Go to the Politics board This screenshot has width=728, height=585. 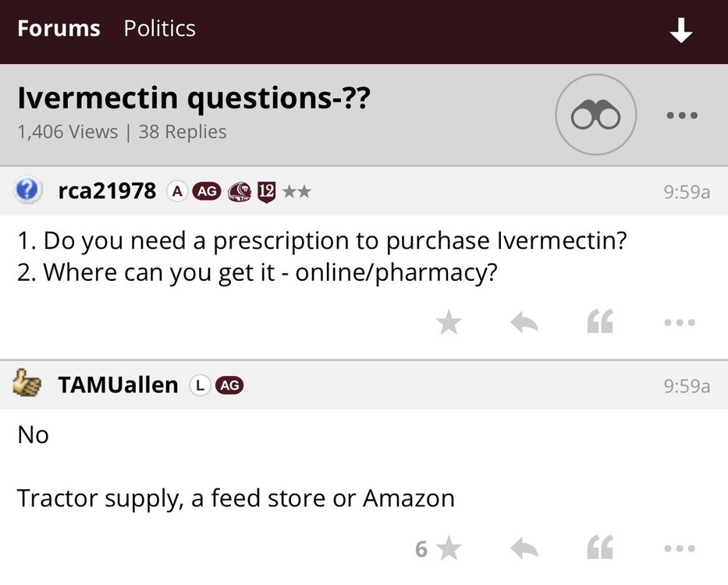(159, 29)
